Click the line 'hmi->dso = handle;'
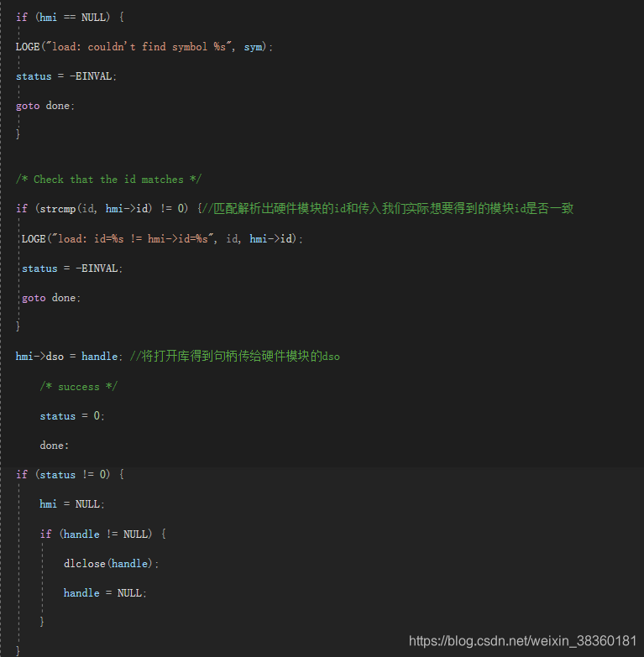Screen dimensions: 644x657 pyautogui.click(x=69, y=356)
